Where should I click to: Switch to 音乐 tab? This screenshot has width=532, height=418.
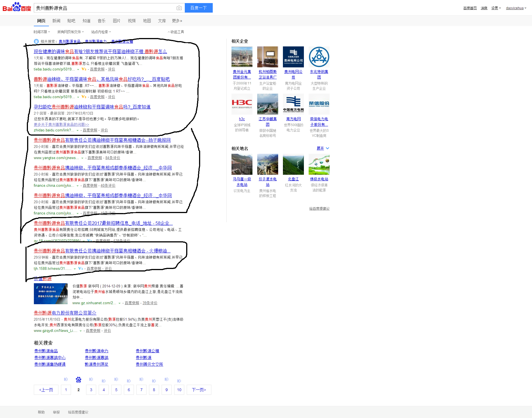pyautogui.click(x=101, y=21)
